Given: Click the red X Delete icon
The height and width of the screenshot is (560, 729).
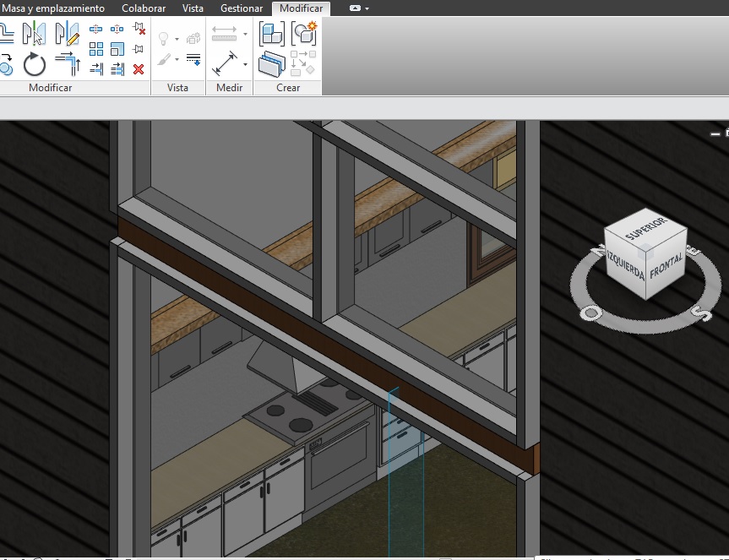Looking at the screenshot, I should point(139,69).
